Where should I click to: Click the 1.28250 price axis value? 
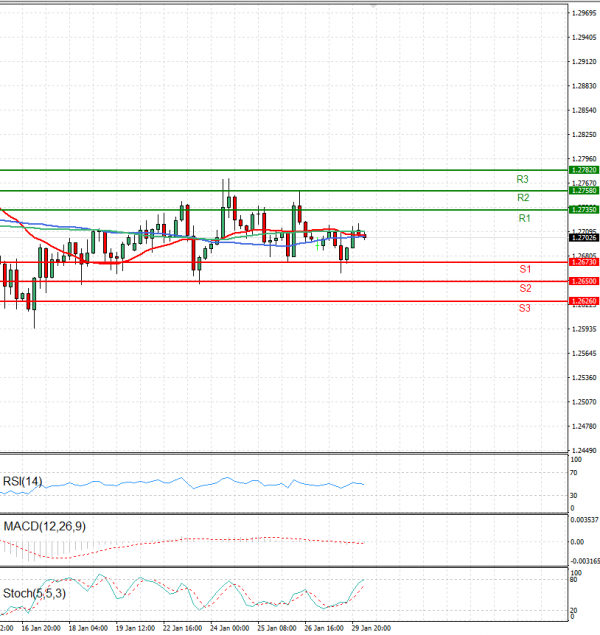pyautogui.click(x=584, y=134)
